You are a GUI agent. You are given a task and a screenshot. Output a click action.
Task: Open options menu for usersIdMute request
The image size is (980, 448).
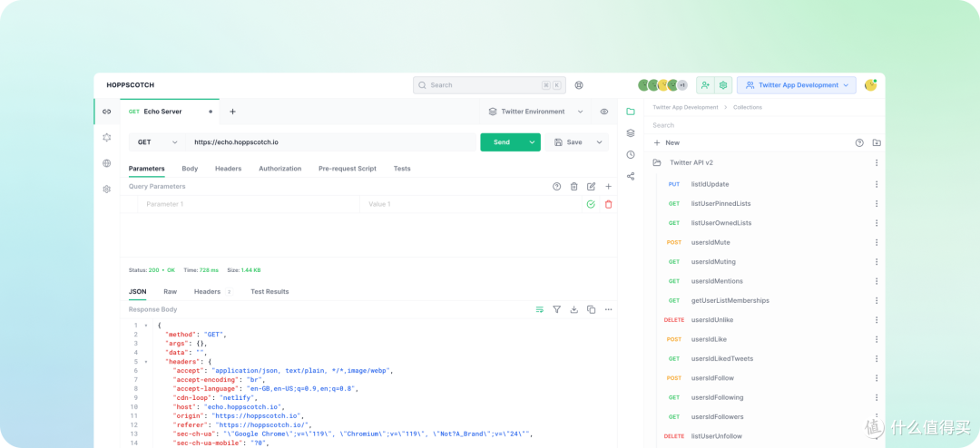877,242
